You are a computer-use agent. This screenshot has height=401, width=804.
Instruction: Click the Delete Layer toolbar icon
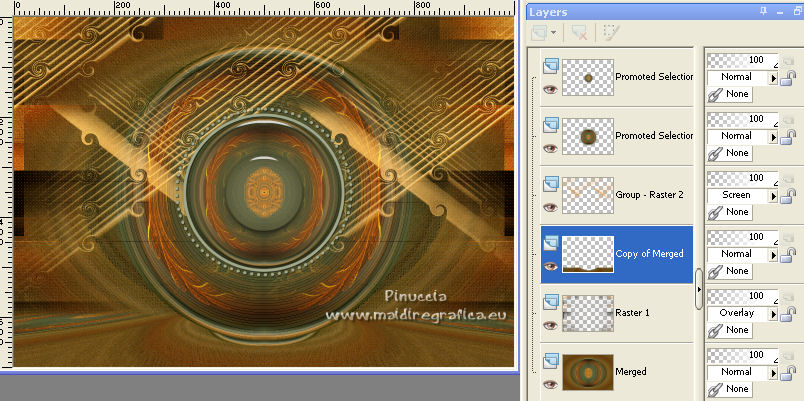click(x=579, y=33)
